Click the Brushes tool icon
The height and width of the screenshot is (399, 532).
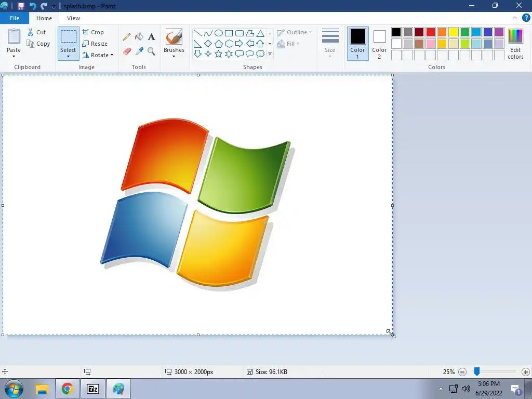(174, 37)
